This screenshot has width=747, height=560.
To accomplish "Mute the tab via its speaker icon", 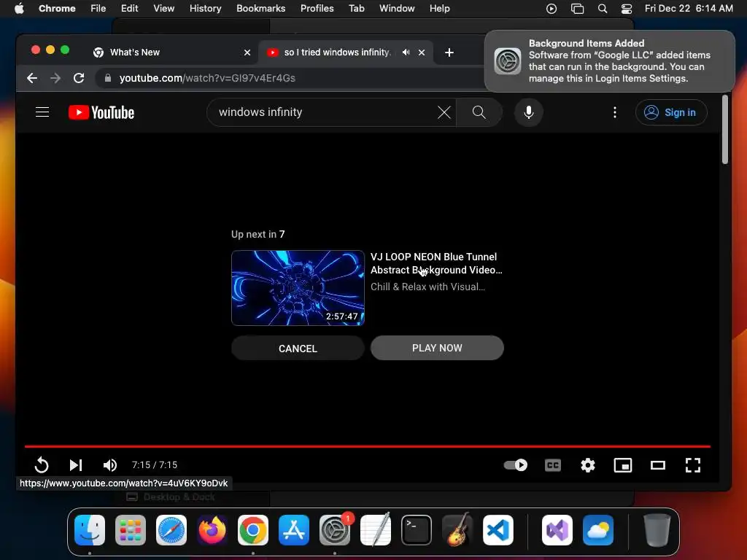I will 406,52.
